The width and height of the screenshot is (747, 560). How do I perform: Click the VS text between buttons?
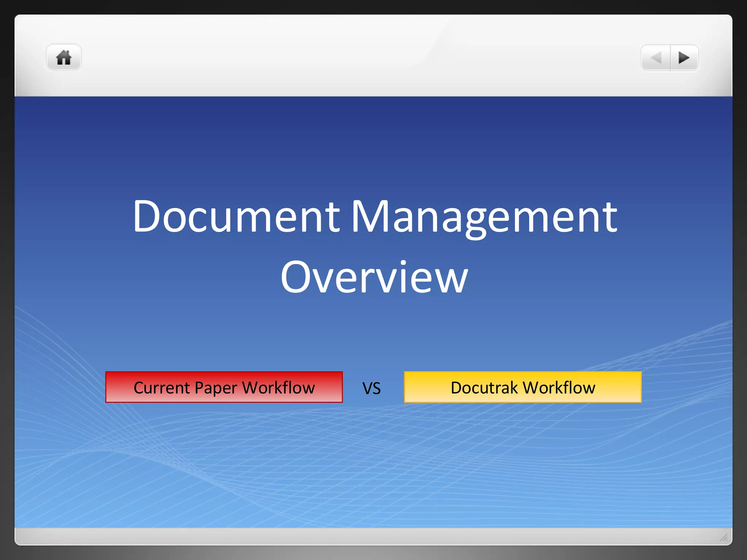(x=371, y=388)
